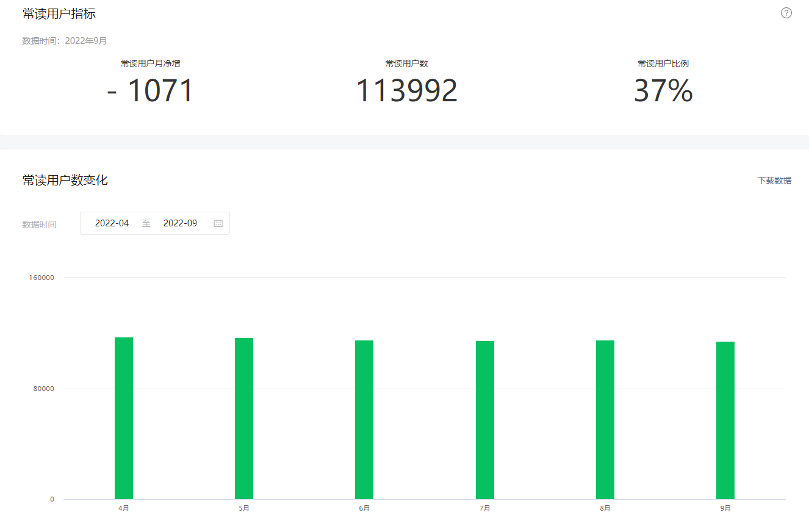Click the green bar for 9月
This screenshot has height=532, width=809.
point(725,420)
